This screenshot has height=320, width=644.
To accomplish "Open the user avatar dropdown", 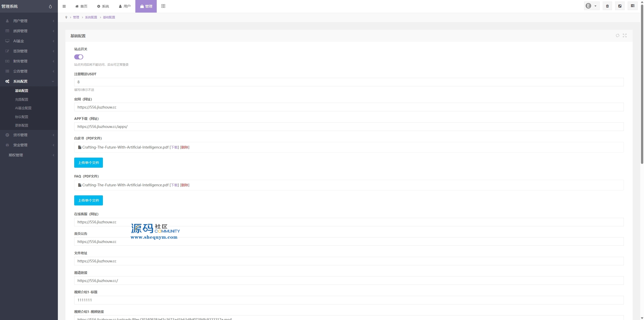I will 591,6.
